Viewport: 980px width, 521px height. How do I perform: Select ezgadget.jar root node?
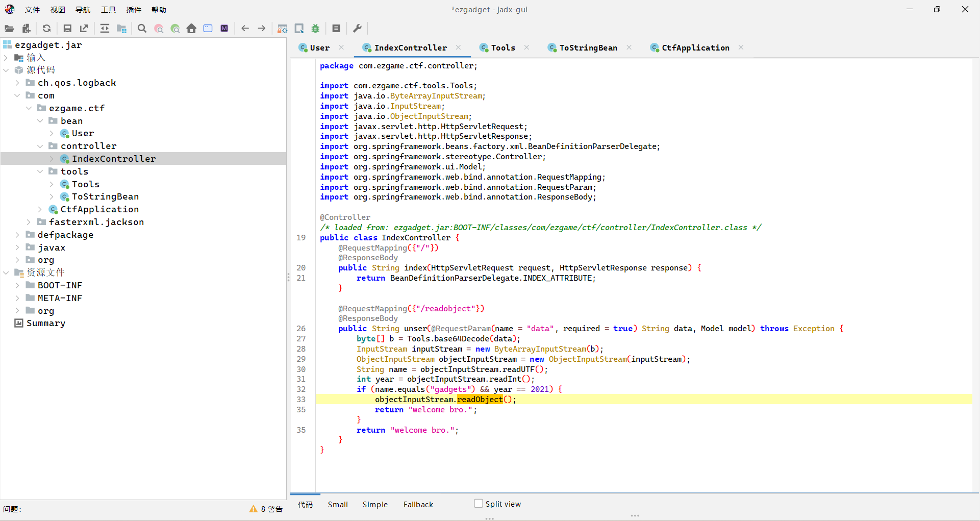(48, 45)
